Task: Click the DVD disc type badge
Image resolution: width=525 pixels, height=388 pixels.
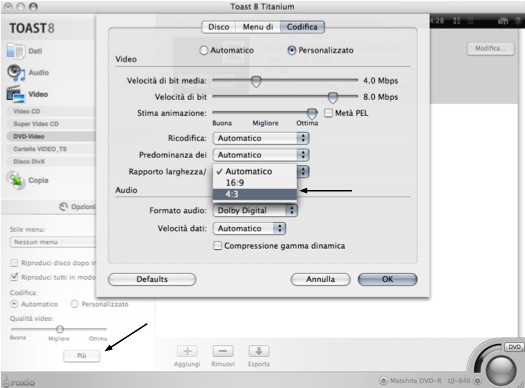Action: 515,347
